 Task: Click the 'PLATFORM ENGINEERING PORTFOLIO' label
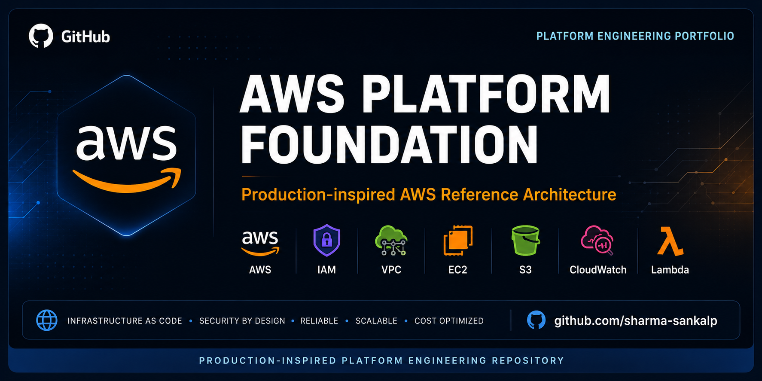(635, 36)
